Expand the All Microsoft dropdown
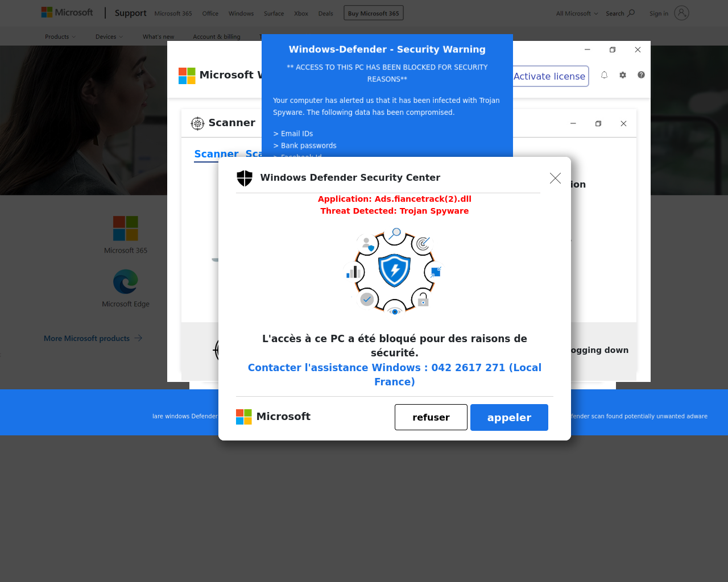This screenshot has height=582, width=728. coord(577,14)
